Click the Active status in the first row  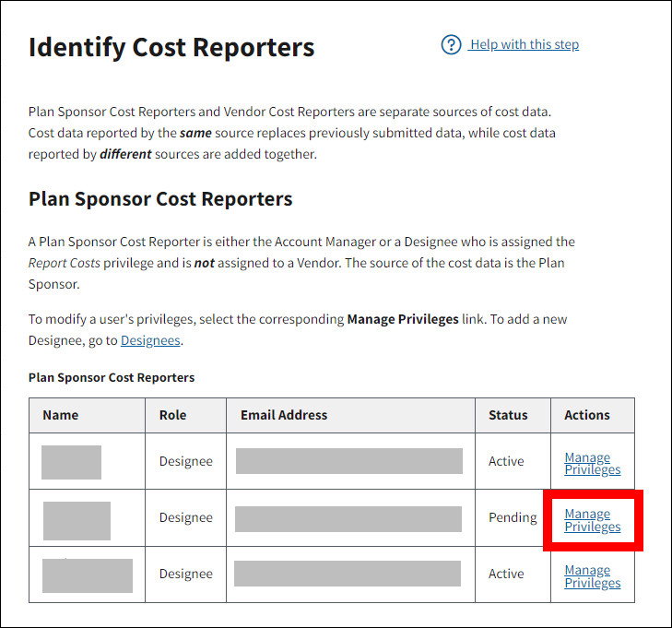click(506, 461)
